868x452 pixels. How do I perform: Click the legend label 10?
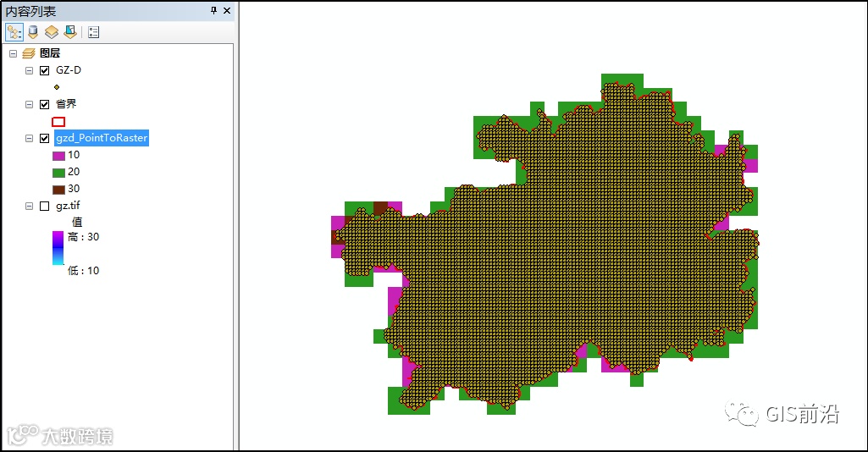74,155
